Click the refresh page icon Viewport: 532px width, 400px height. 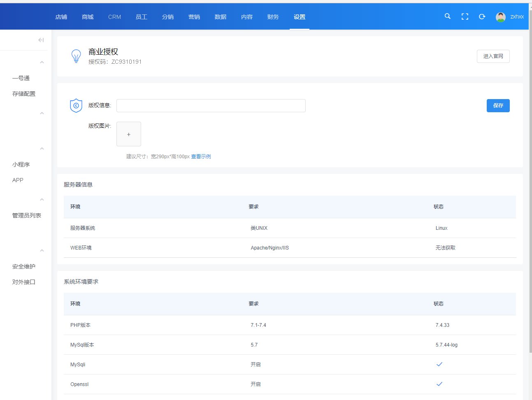coord(482,16)
